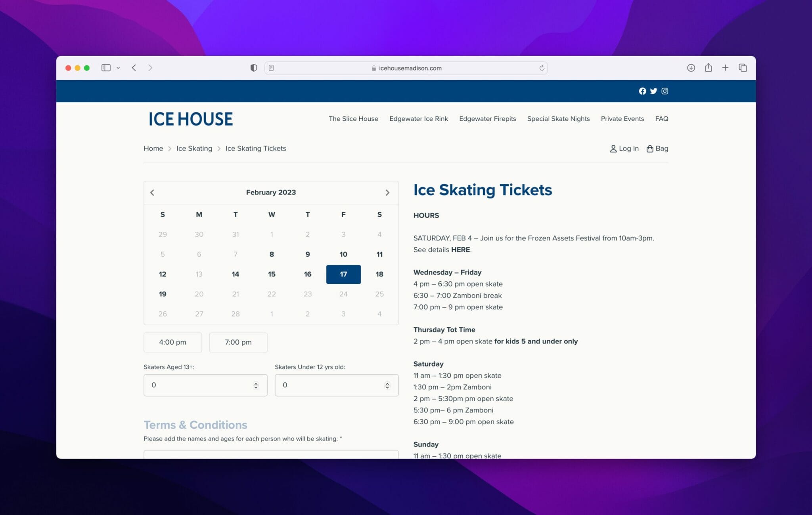Screen dimensions: 812x515
Task: Toggle the Safari sidebar icon
Action: point(106,68)
